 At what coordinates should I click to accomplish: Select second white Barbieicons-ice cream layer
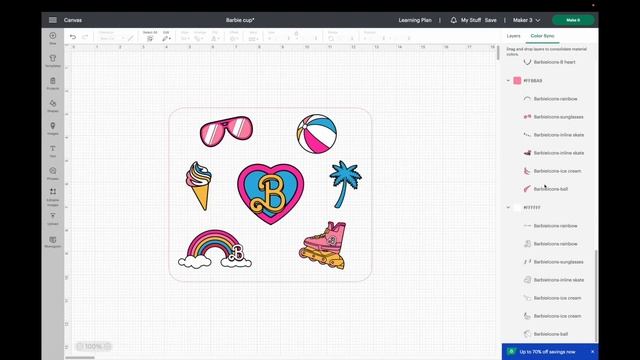tap(552, 316)
